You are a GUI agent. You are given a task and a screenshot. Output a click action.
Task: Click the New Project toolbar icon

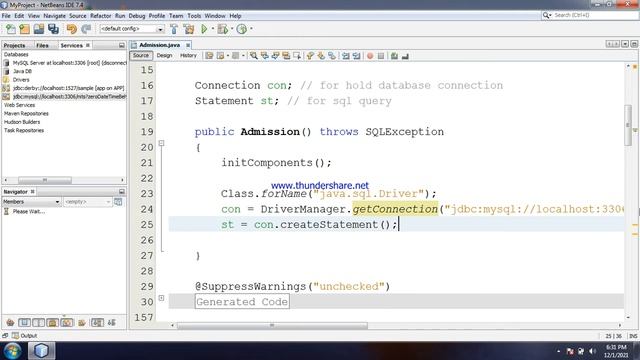(x=24, y=29)
